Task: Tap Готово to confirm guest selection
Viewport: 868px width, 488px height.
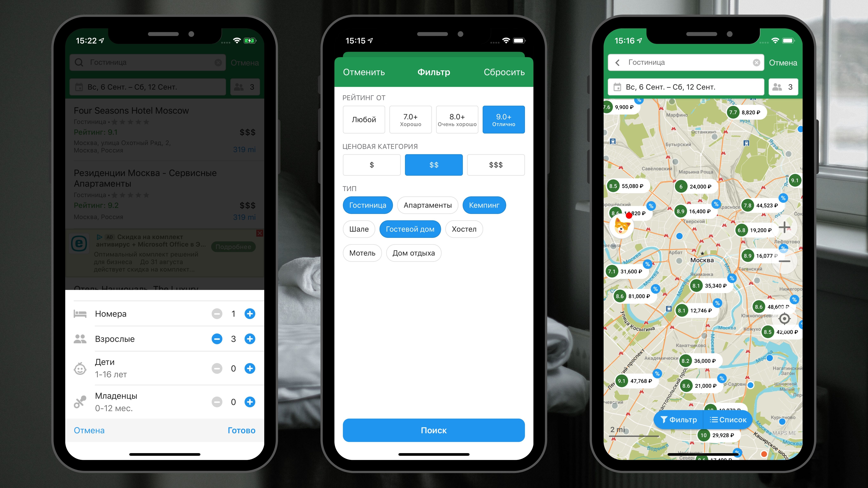Action: click(241, 430)
